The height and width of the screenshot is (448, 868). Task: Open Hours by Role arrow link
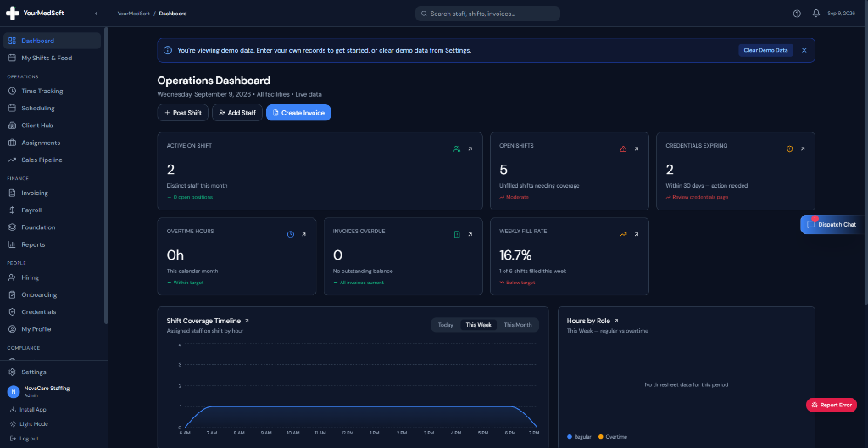tap(616, 321)
